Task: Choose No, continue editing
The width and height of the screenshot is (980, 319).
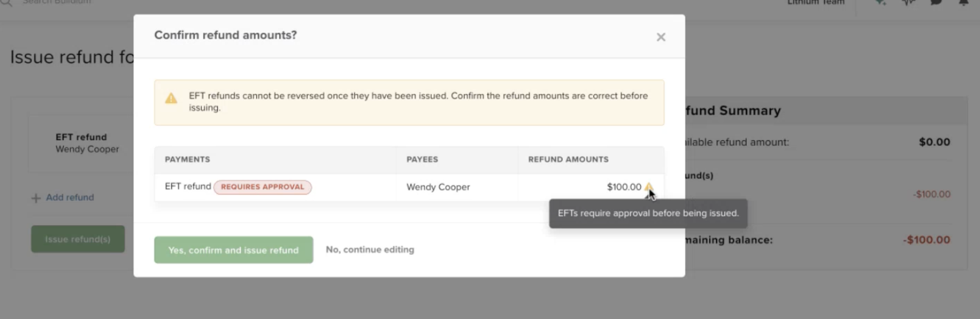Action: pos(370,250)
